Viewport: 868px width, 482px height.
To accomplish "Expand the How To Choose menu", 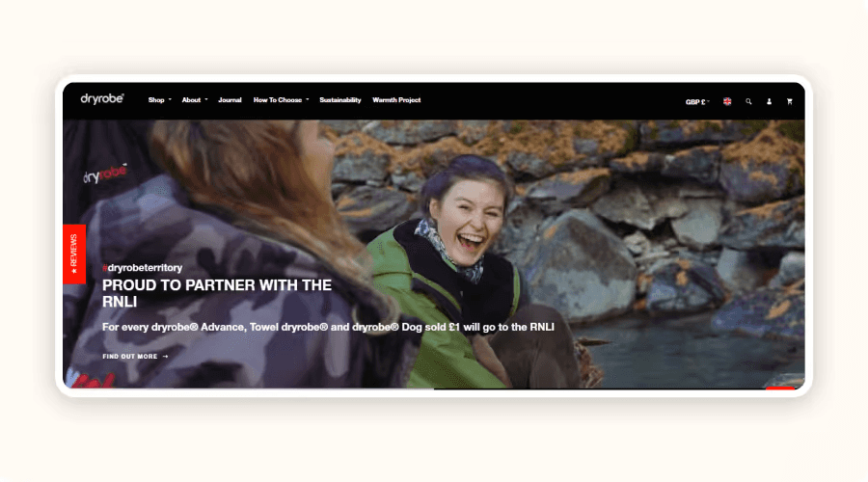I will tap(282, 100).
